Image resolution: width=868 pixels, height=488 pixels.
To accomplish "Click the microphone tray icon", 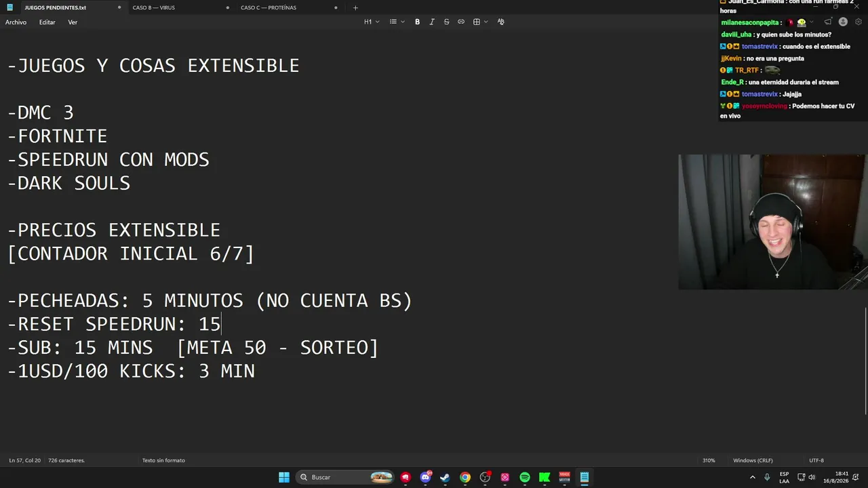I will tap(768, 477).
